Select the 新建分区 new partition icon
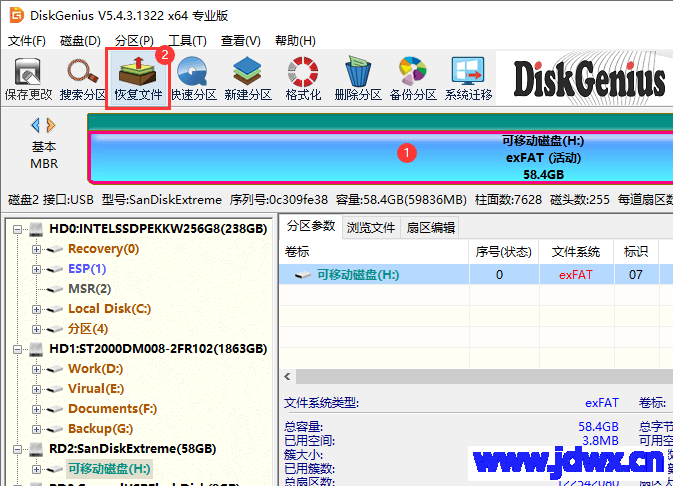 click(248, 79)
